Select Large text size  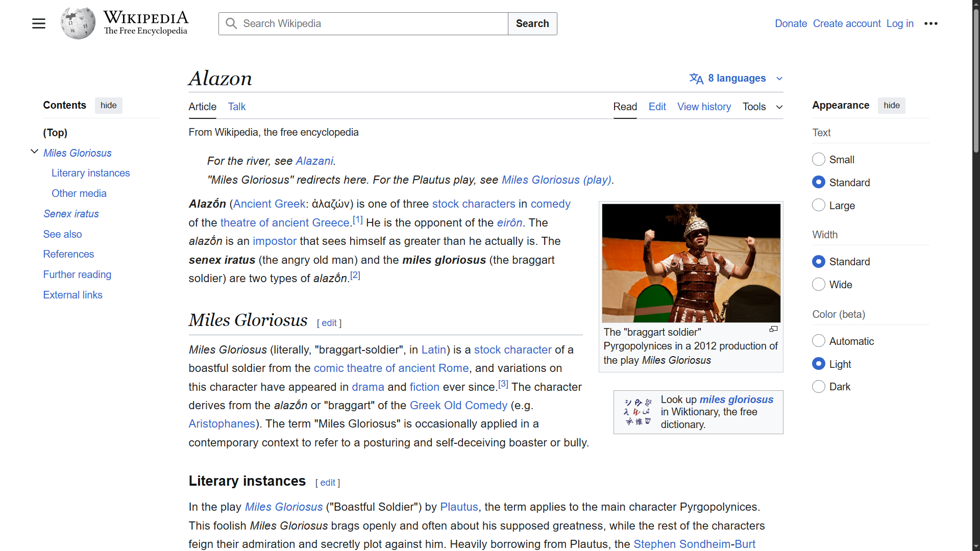[819, 205]
